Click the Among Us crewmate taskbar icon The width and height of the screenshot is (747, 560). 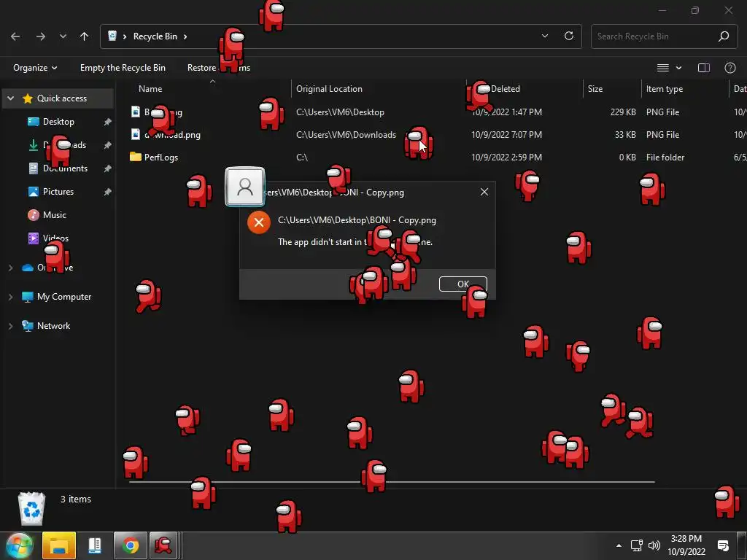coord(163,545)
